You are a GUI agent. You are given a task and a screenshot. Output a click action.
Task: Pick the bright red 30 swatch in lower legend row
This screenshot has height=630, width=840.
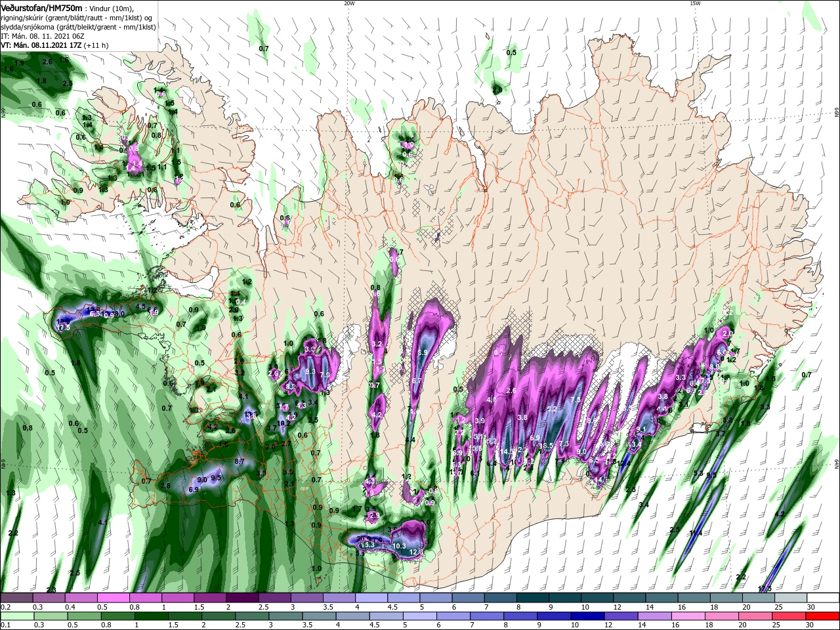(x=824, y=616)
